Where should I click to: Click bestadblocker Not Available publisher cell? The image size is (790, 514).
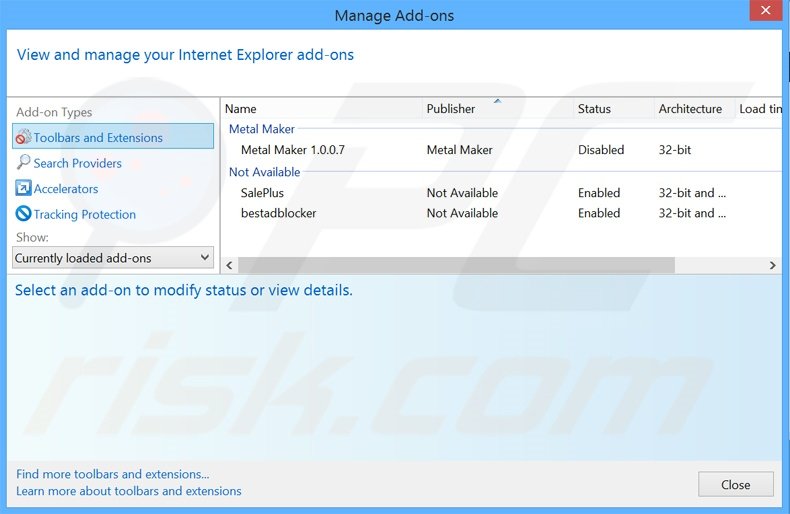pos(462,213)
